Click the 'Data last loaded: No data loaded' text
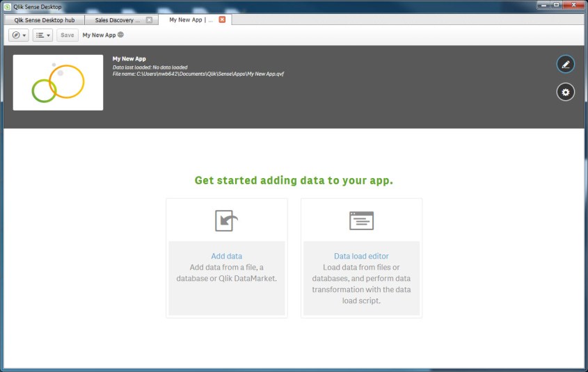Viewport: 588px width, 372px height. pyautogui.click(x=150, y=67)
